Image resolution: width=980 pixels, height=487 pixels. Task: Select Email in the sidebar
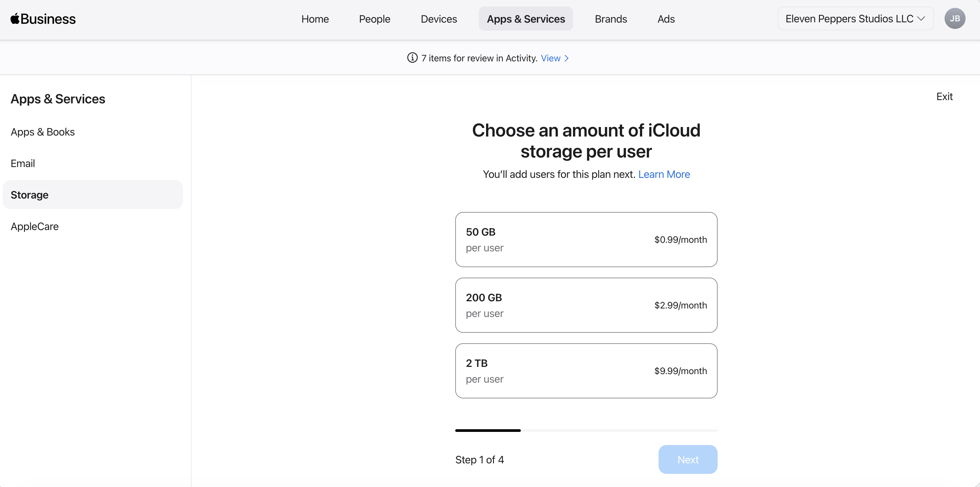(x=23, y=163)
